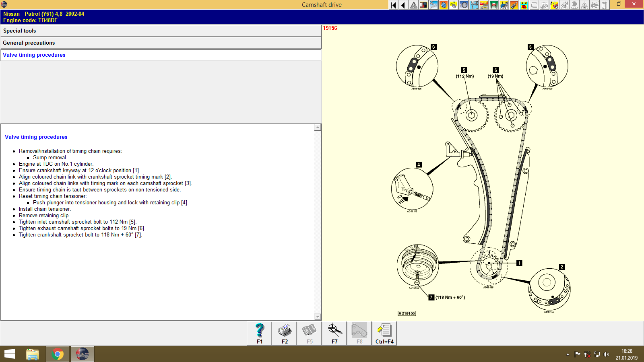Click the greyed F5 books button
The height and width of the screenshot is (362, 644).
point(310,333)
